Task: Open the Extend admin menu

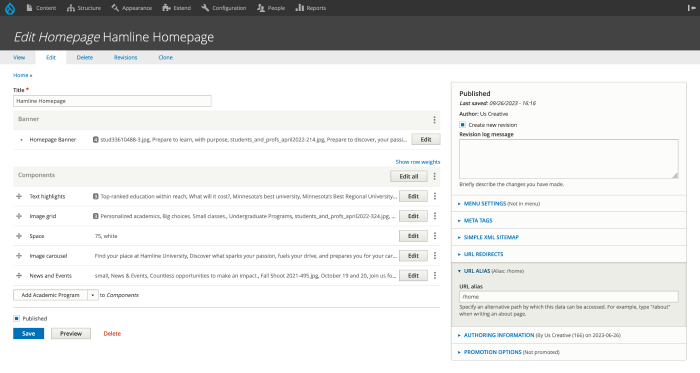Action: (x=177, y=8)
